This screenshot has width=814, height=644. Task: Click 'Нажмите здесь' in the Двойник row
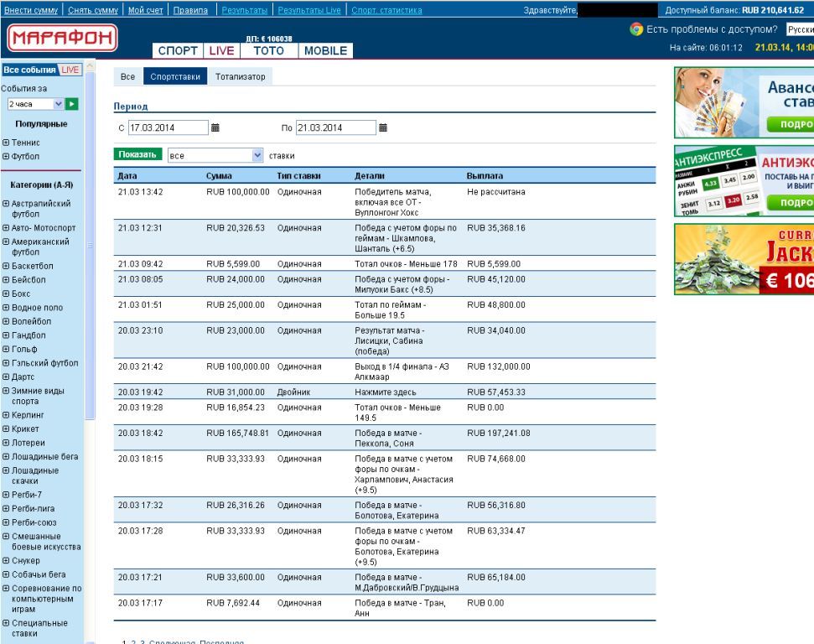click(x=385, y=392)
